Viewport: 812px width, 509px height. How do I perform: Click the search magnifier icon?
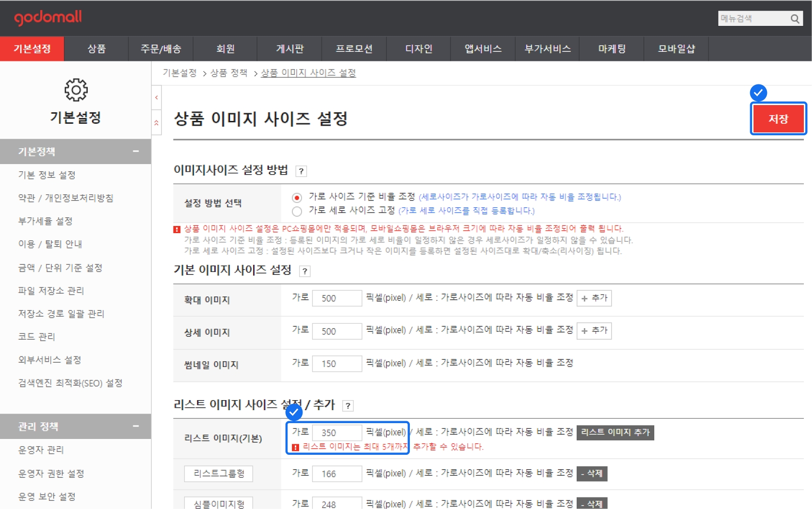(795, 19)
